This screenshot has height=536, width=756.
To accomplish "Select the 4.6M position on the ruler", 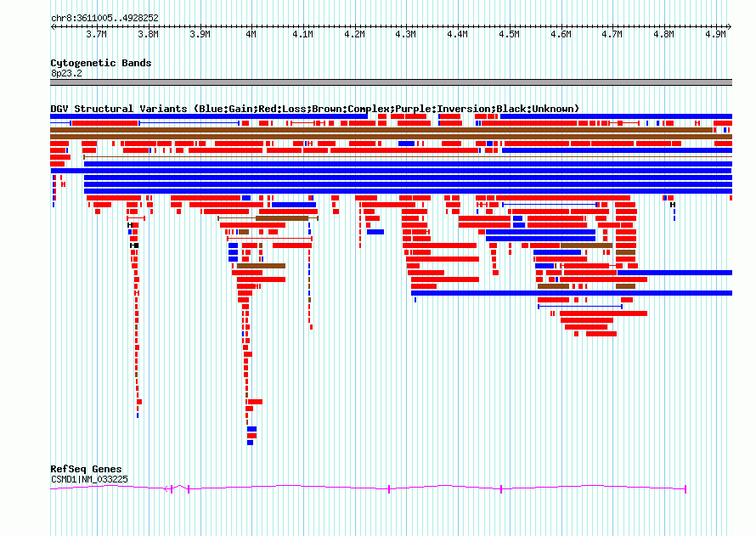I will [x=561, y=34].
